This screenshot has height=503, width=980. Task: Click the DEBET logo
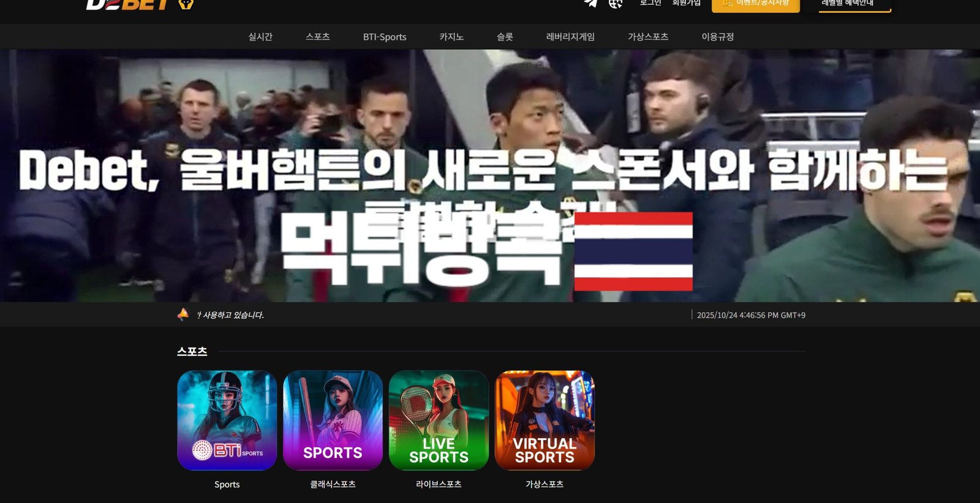(x=127, y=4)
